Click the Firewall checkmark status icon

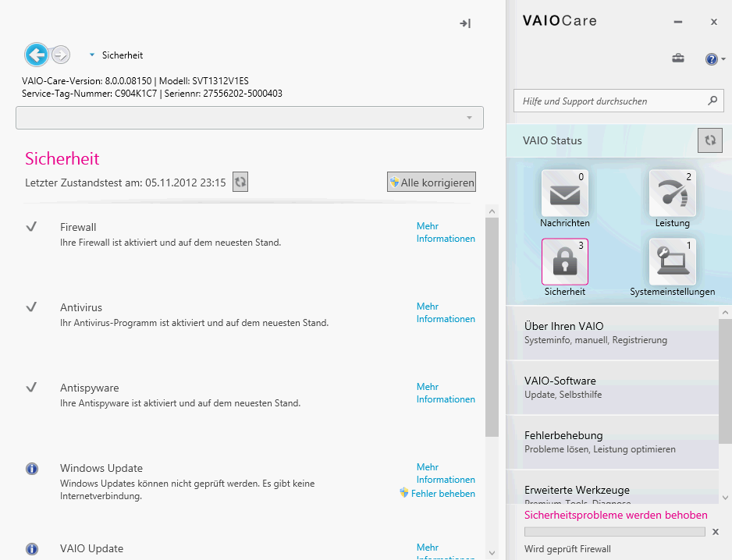pyautogui.click(x=31, y=227)
